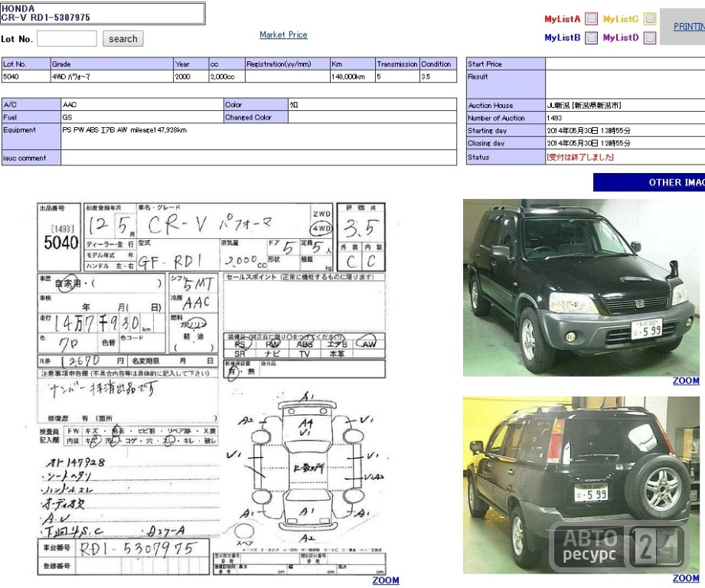Check the MyListB checkbox

(x=591, y=38)
